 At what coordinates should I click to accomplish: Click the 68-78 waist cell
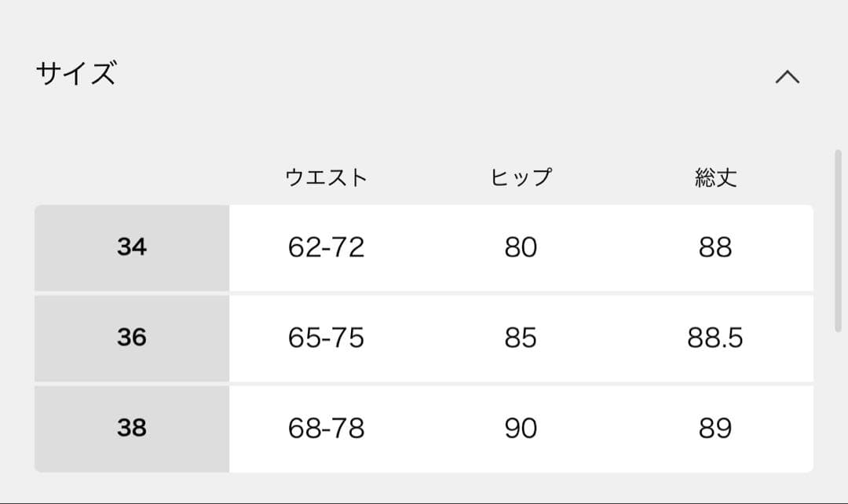tap(326, 428)
